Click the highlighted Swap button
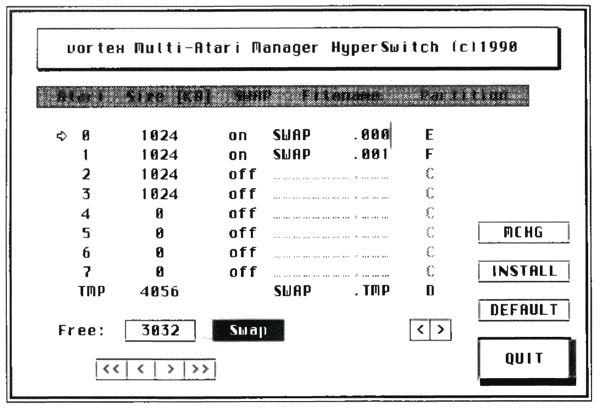 247,330
